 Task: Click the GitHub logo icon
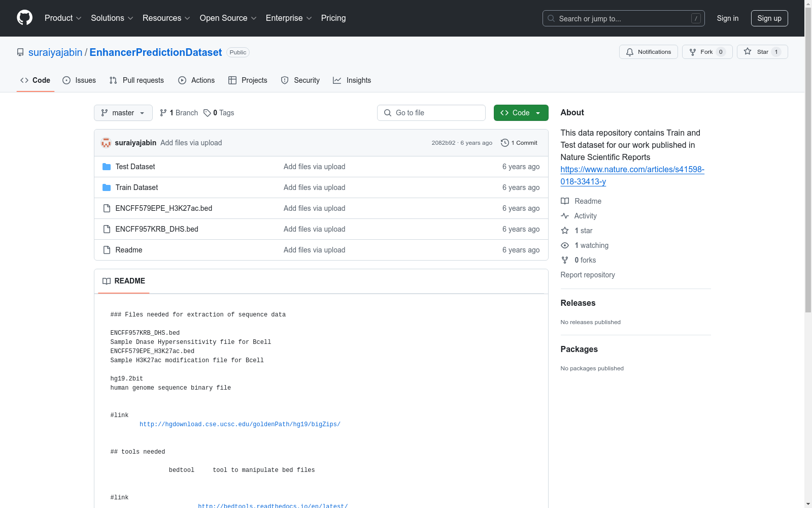click(24, 18)
